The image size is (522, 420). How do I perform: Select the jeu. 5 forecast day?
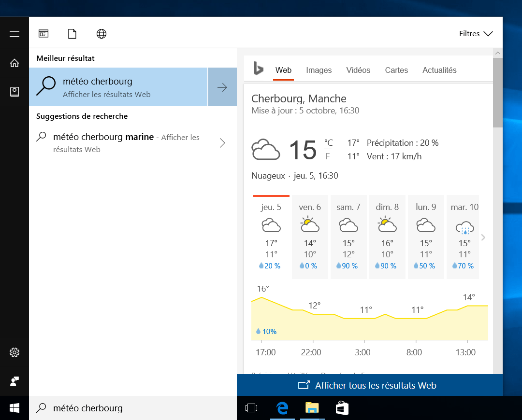(x=271, y=237)
